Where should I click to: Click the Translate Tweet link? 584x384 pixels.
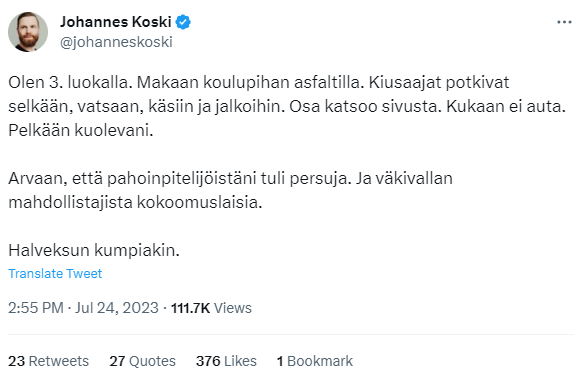(55, 273)
